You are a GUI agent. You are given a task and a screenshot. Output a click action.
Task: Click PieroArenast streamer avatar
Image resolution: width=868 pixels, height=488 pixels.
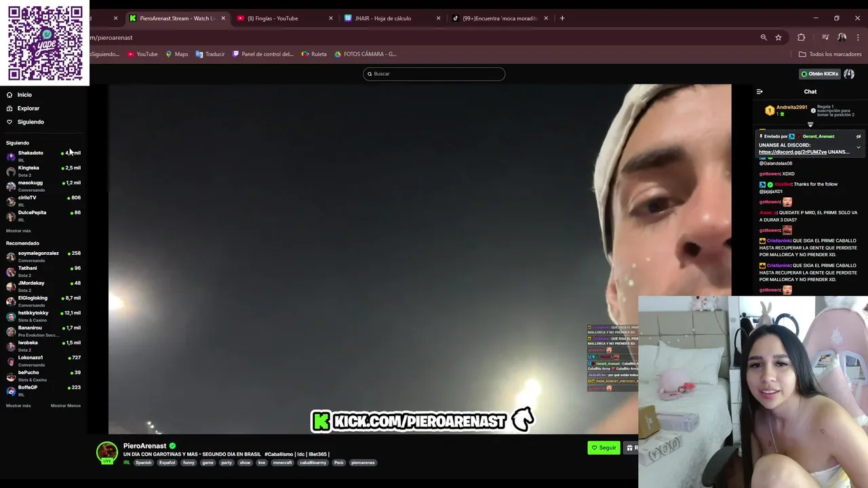[106, 452]
